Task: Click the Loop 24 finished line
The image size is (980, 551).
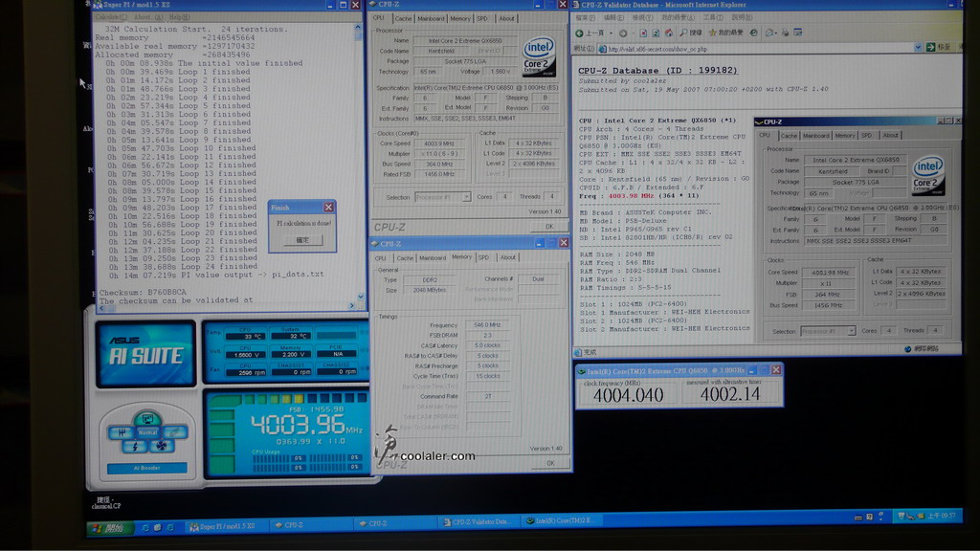Action: (x=182, y=266)
